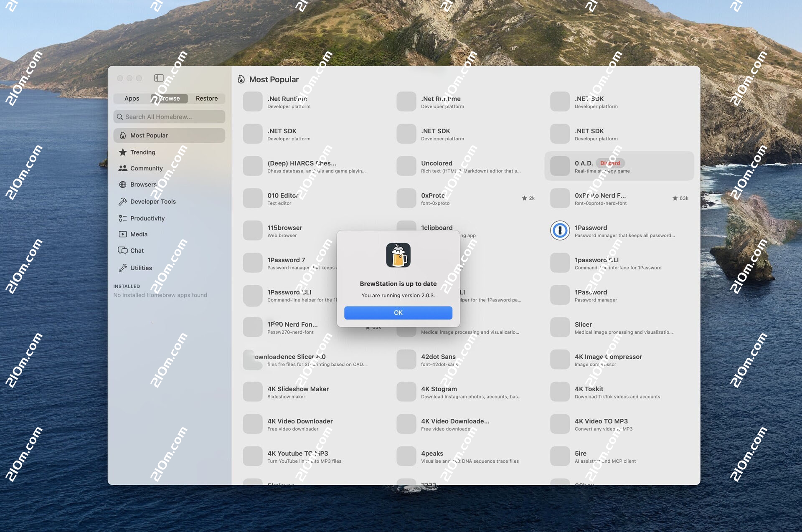Click OK in update dialog

pos(398,313)
